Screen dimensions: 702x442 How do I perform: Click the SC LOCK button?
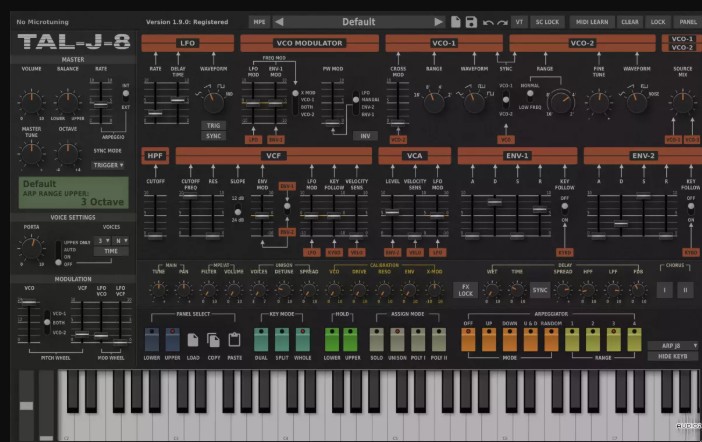click(x=547, y=22)
